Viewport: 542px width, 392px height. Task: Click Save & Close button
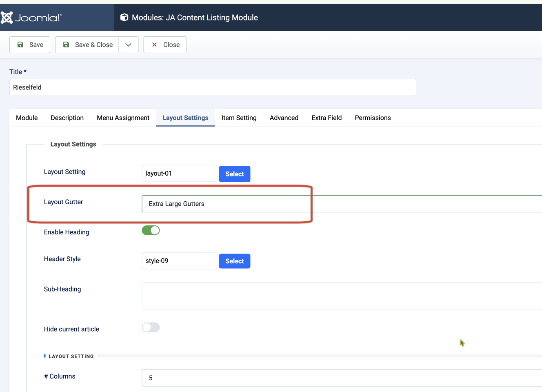[x=87, y=45]
